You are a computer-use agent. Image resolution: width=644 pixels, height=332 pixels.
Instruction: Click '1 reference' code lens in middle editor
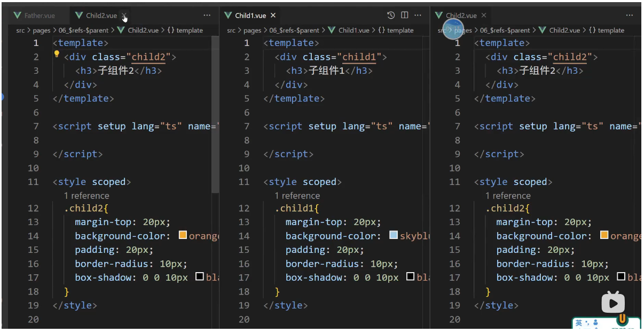click(x=297, y=196)
